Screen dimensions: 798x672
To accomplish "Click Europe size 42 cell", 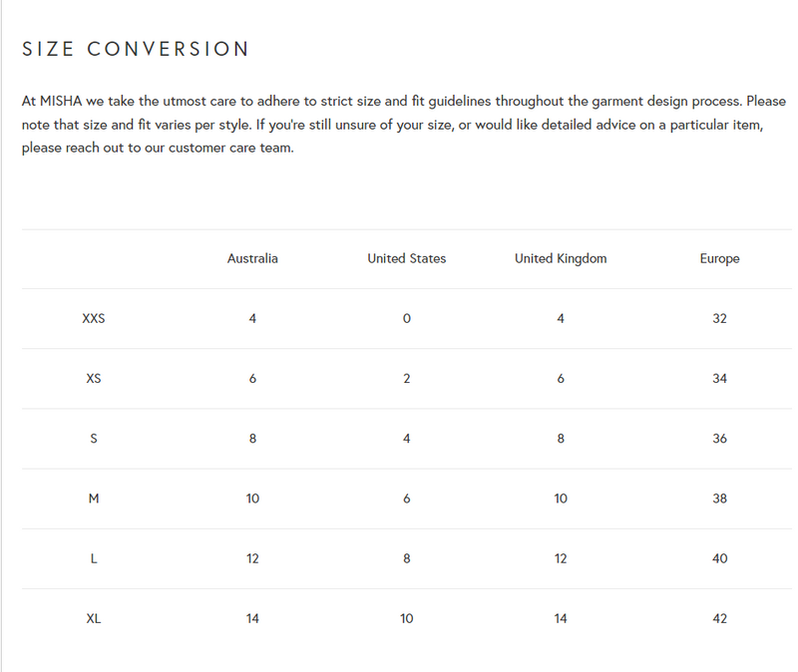I will [x=719, y=618].
